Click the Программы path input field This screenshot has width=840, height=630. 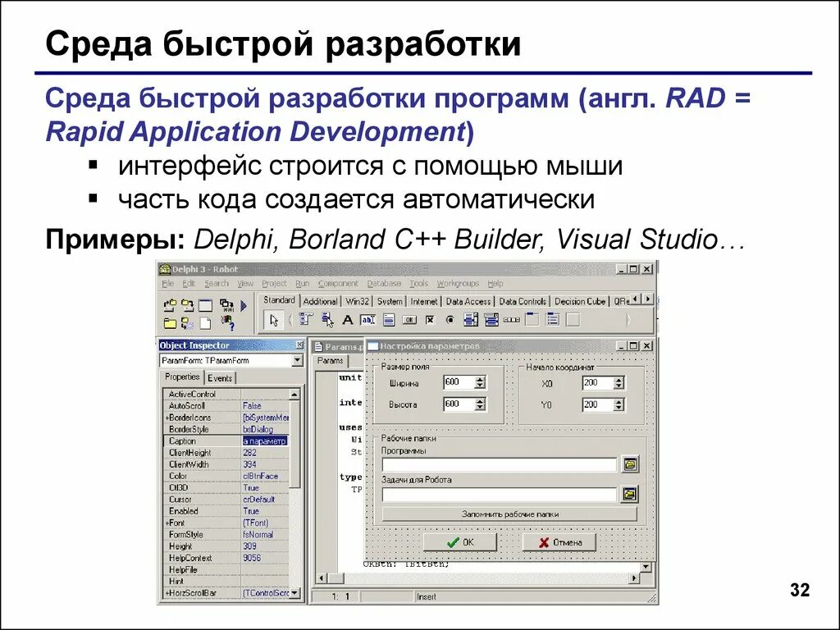(500, 464)
